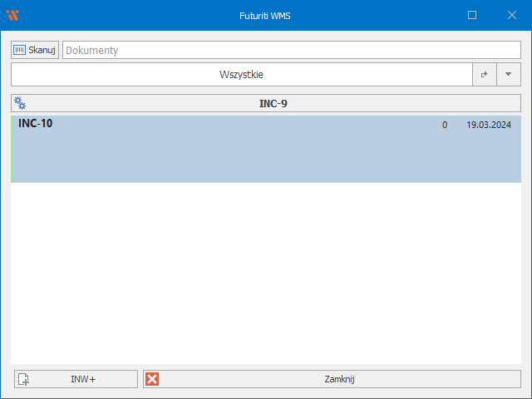Maximize the Futuriti WMS window
This screenshot has height=399, width=532.
(x=472, y=15)
